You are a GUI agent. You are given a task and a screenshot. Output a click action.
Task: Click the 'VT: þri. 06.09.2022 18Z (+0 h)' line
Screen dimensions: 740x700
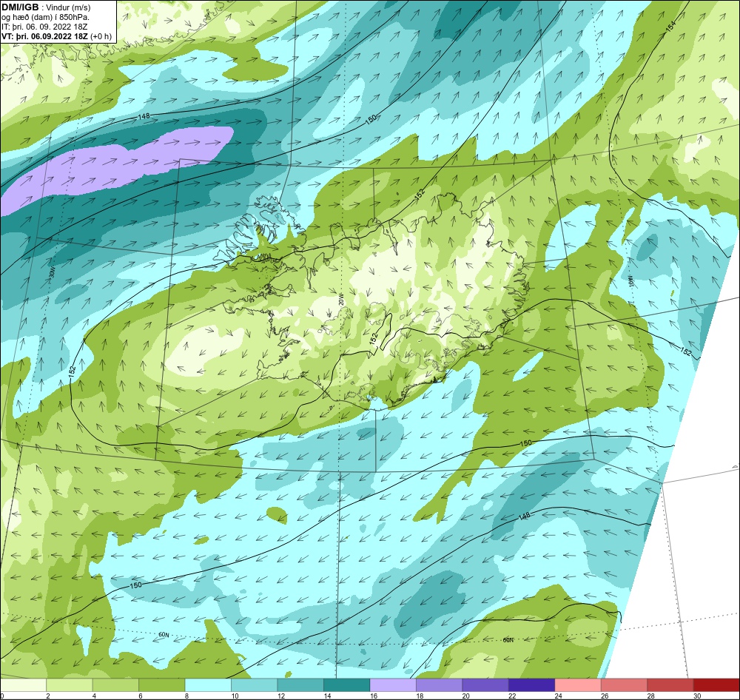57,36
